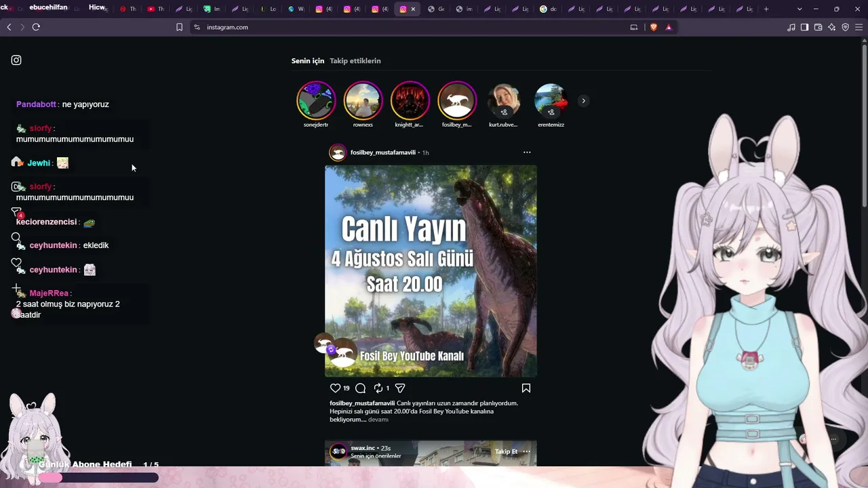Screen dimensions: 868x488
Task: Open notifications via the sidebar heart icon
Action: (16, 262)
